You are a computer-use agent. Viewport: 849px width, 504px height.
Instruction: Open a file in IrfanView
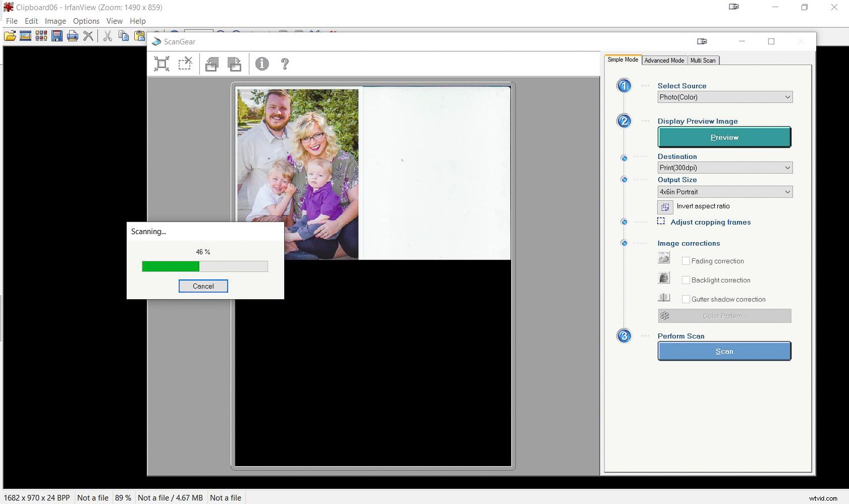pos(10,36)
